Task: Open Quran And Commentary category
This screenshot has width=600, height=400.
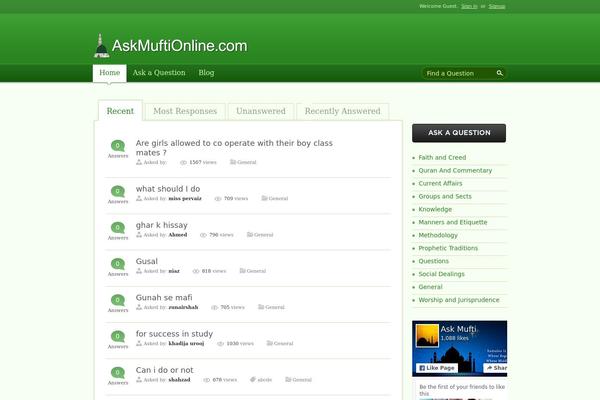Action: [x=455, y=170]
